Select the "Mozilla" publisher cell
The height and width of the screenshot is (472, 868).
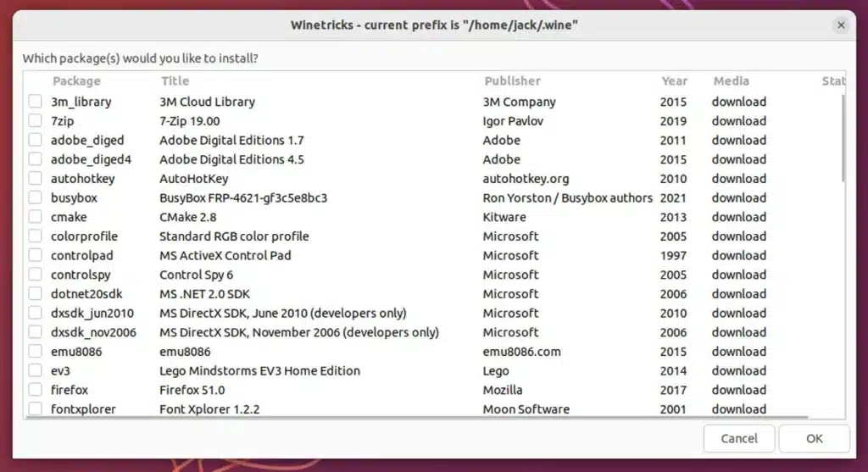(x=502, y=390)
